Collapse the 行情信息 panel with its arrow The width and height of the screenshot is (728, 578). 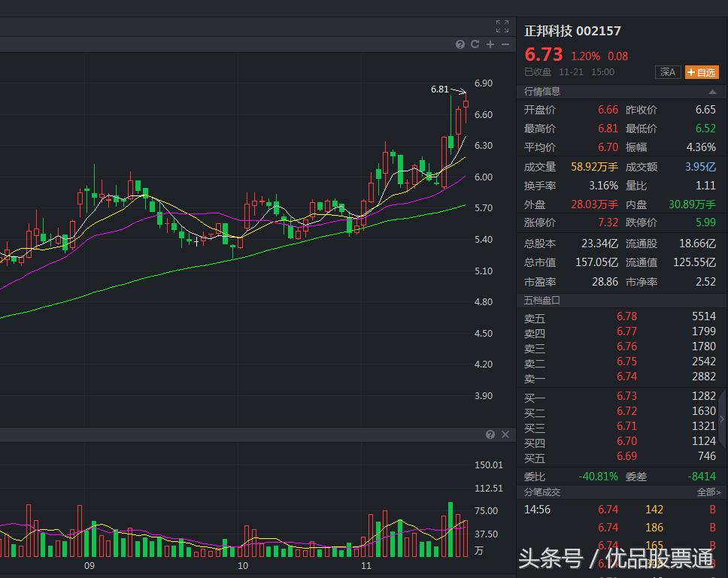click(711, 91)
